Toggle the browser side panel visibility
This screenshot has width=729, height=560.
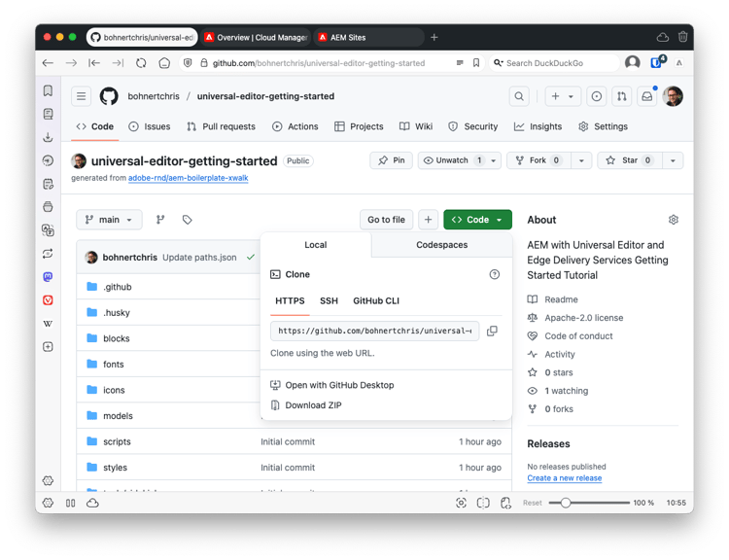click(70, 503)
